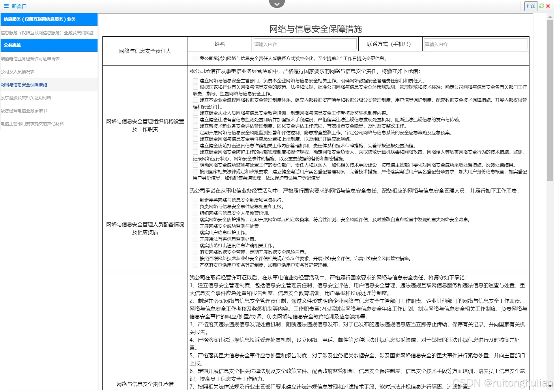
Task: Check 严格落实电话用户实名登记制度 checkbox
Action: point(195,265)
